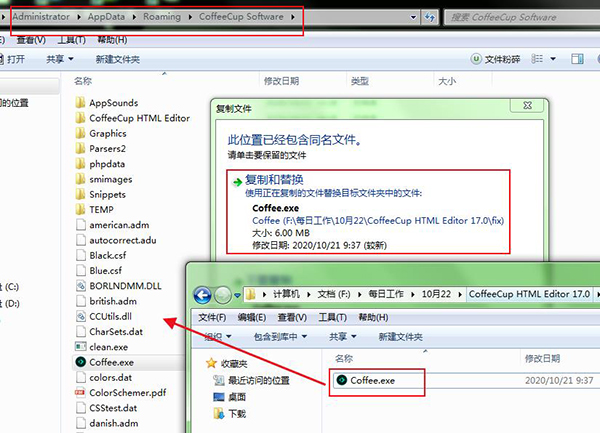Click the 下载 downloads folder icon

[x=218, y=413]
